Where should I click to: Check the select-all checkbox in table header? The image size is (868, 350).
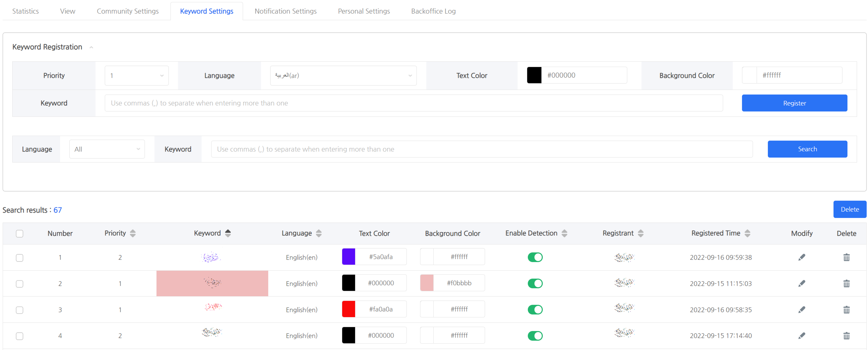19,233
